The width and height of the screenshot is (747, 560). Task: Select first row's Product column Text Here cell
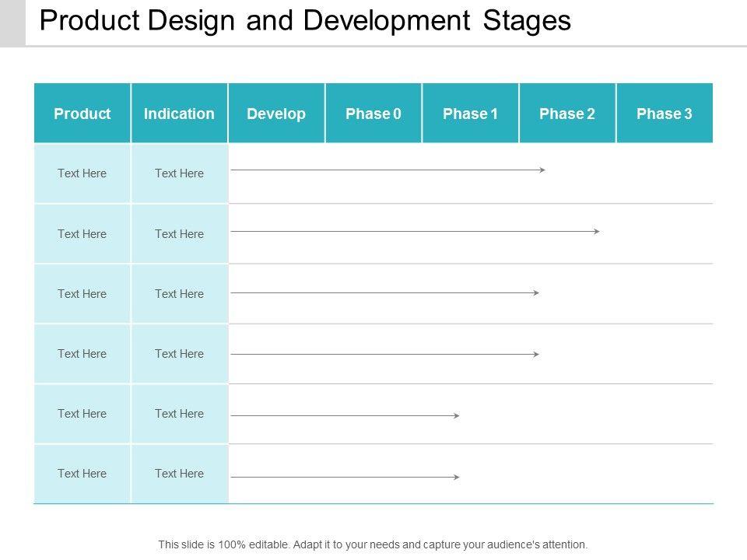coord(82,173)
